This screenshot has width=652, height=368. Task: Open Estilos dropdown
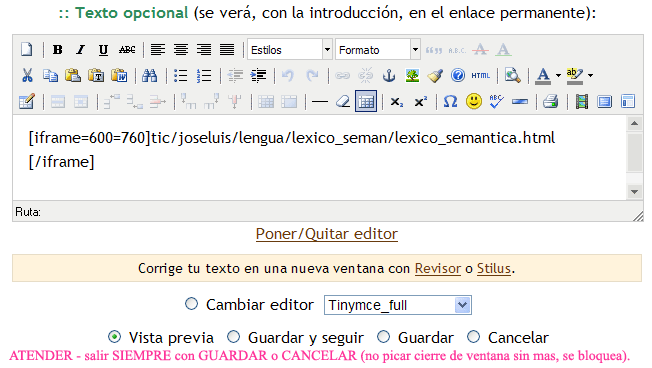click(x=290, y=50)
